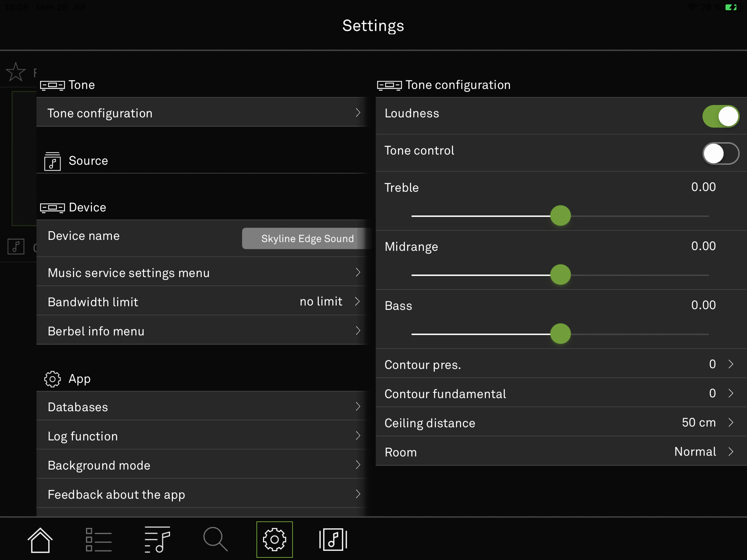Tap the Wi-Fi indicator in status bar
This screenshot has height=560, width=747.
(x=692, y=7)
